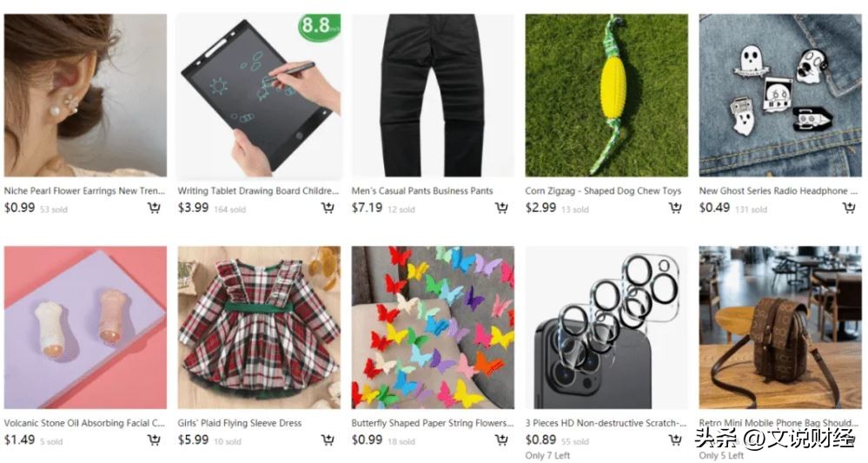Open the plaid dress product photo
The image size is (868, 463).
point(259,327)
